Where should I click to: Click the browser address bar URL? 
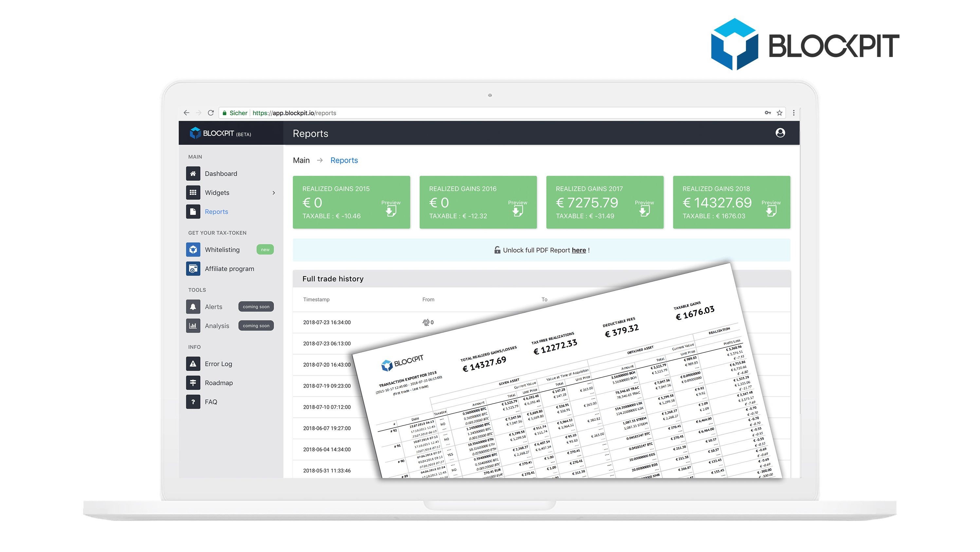click(295, 113)
